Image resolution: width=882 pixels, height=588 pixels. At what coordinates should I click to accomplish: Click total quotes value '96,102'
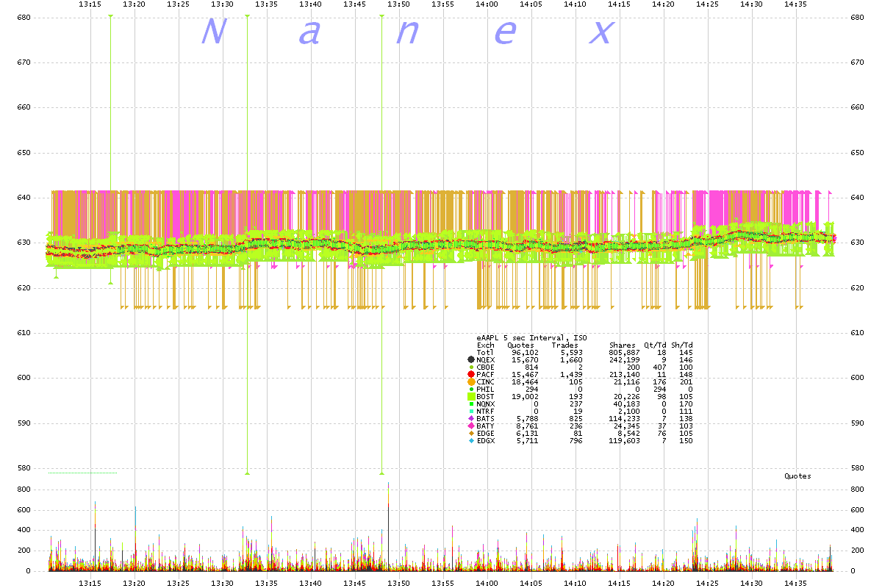click(x=526, y=352)
